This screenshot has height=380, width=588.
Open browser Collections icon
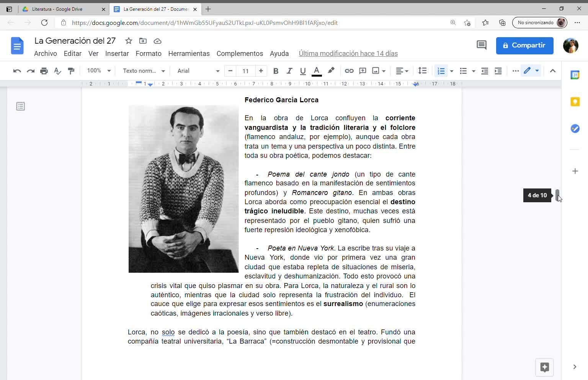click(x=502, y=23)
